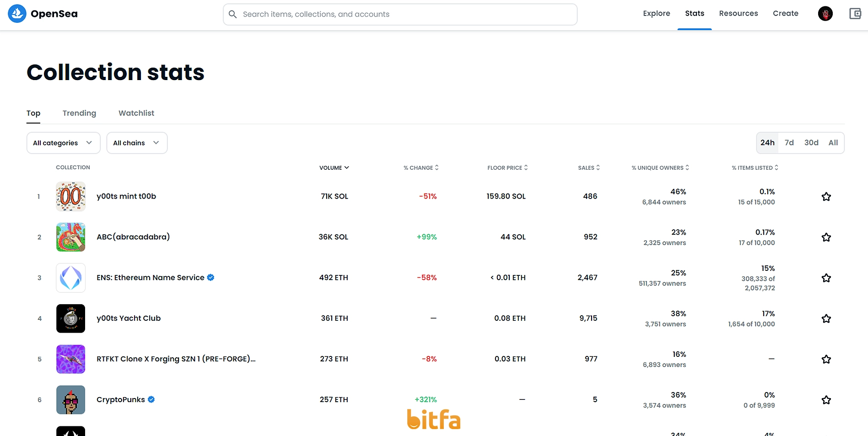Open CryptoPunks collection link
This screenshot has width=868, height=436.
[x=121, y=400]
